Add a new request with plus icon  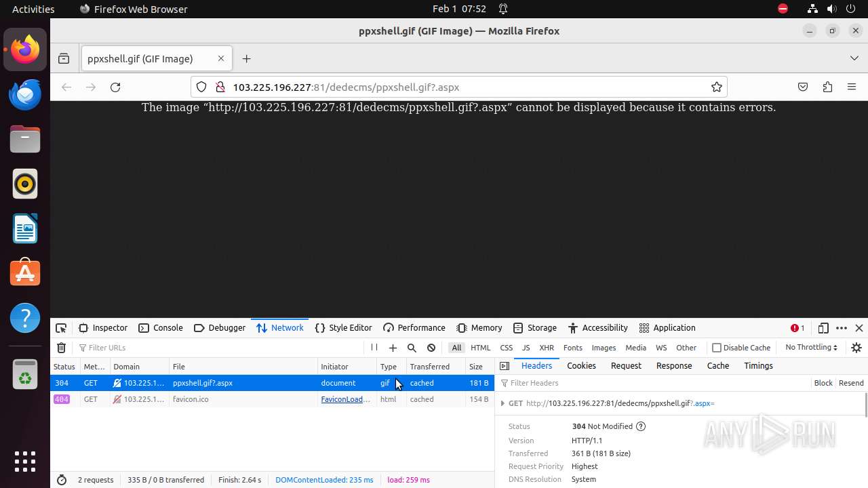point(393,348)
